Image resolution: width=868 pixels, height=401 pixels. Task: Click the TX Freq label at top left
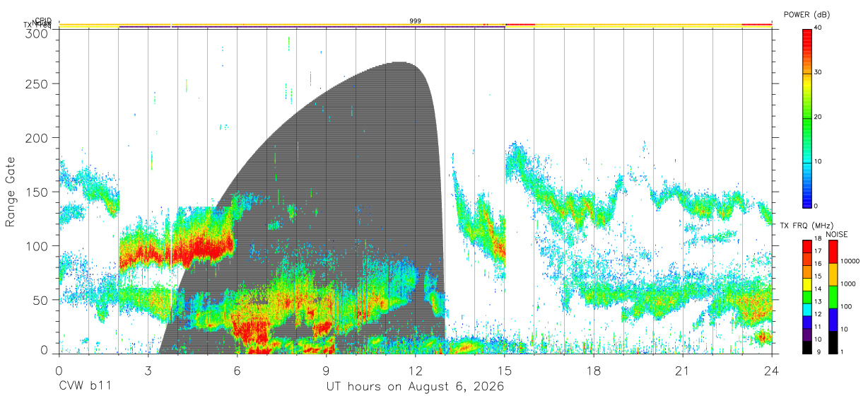(37, 25)
